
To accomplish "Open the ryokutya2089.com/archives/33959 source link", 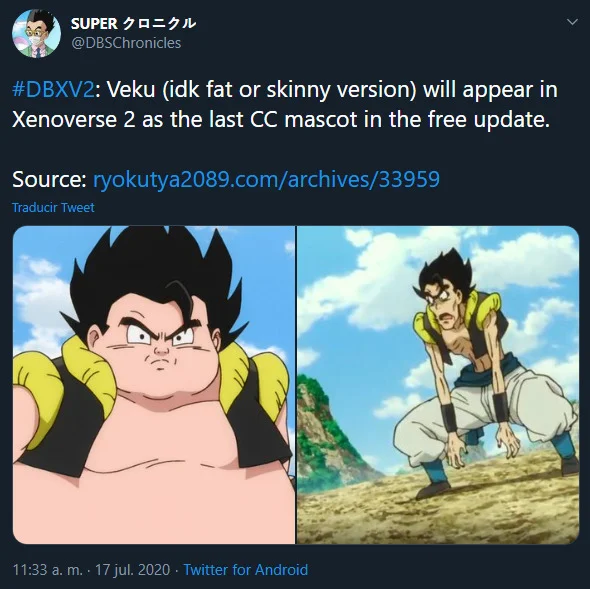I will (x=266, y=179).
